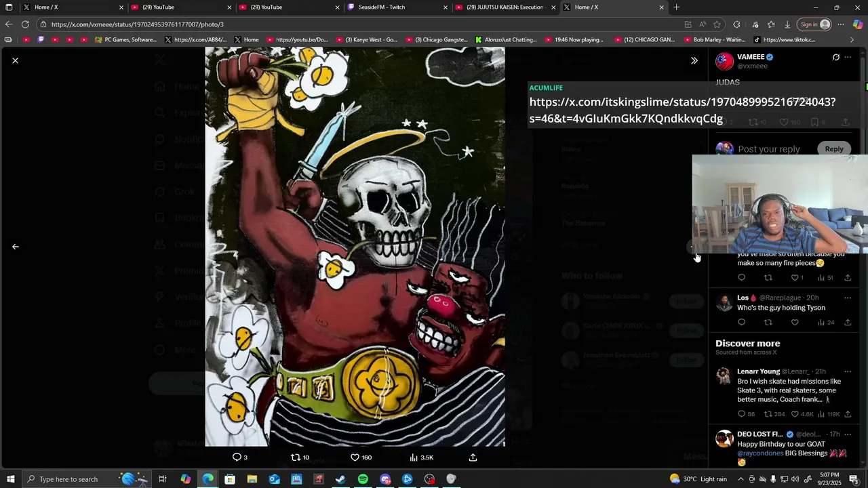Open the Windows Start menu
868x488 pixels.
[x=10, y=479]
